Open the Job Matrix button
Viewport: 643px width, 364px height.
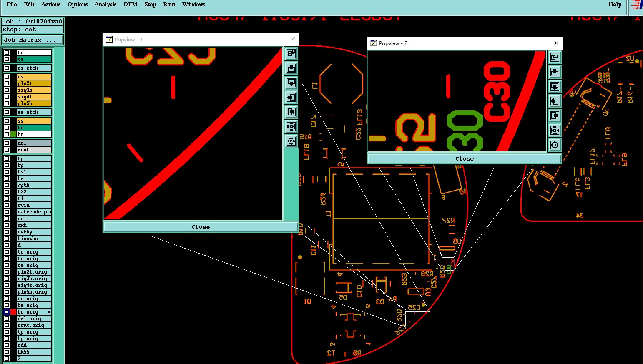(33, 40)
